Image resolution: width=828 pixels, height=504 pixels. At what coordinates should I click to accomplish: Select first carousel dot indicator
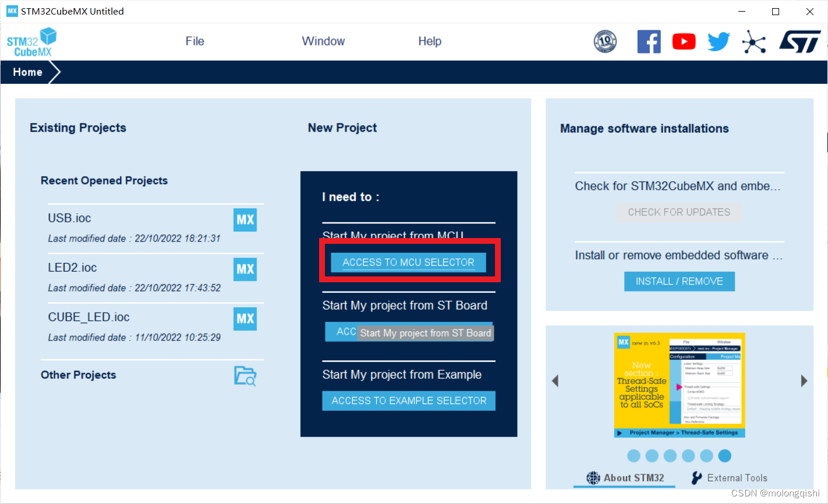pos(634,456)
